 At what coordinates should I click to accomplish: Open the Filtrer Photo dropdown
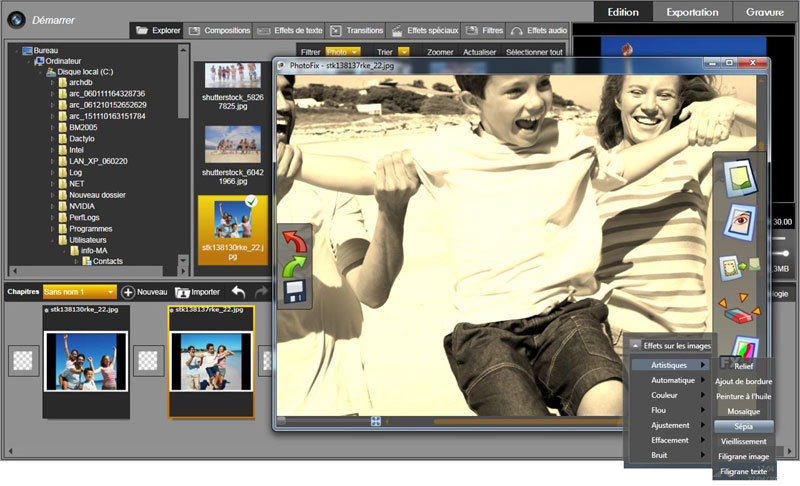[343, 50]
